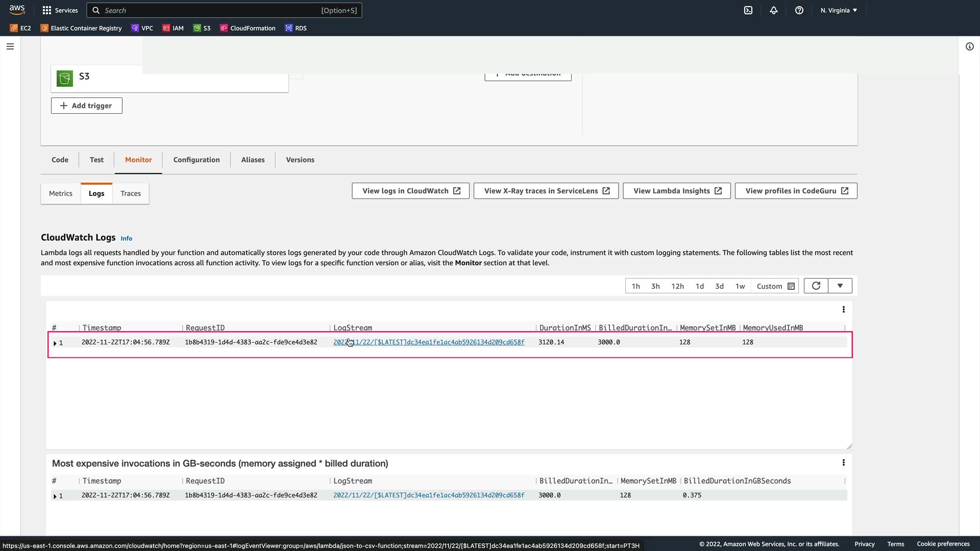Screen dimensions: 980x551
Task: Open the help question mark icon
Action: coord(799,10)
